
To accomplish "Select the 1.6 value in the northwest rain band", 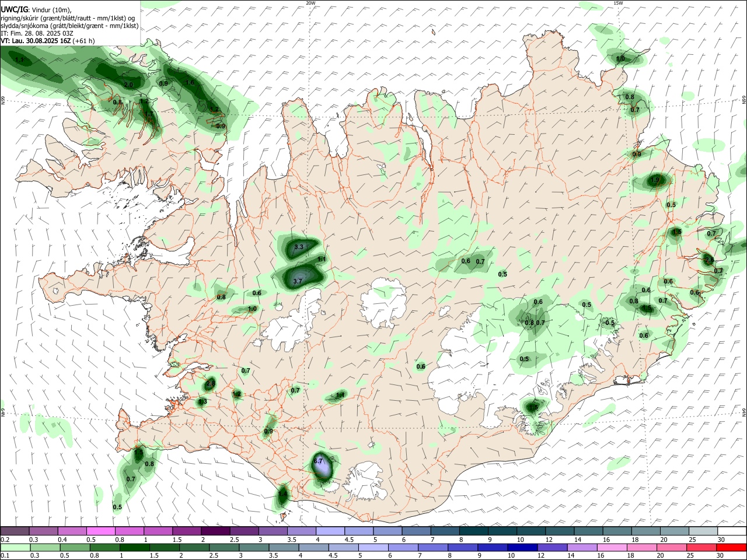I will pyautogui.click(x=190, y=82).
